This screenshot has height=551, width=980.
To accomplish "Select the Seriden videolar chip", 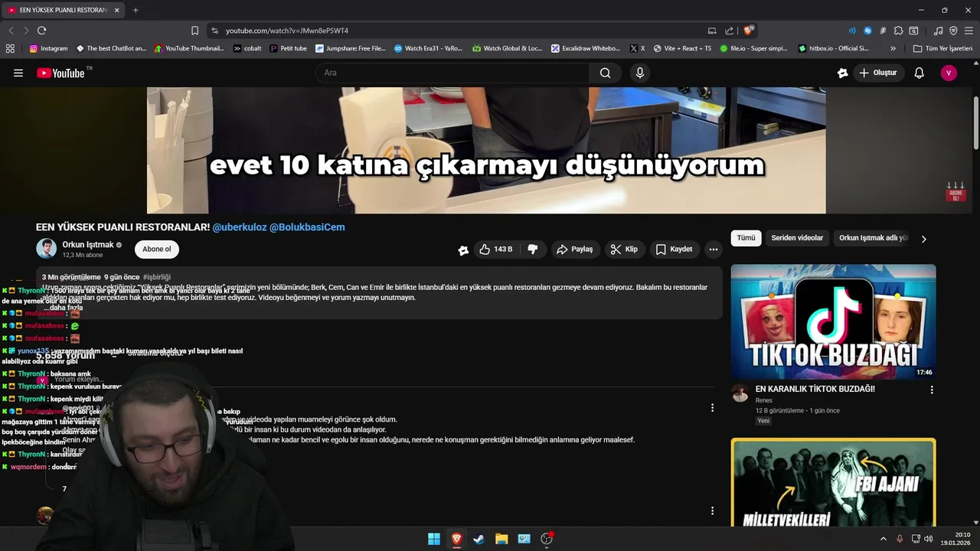I will 797,238.
